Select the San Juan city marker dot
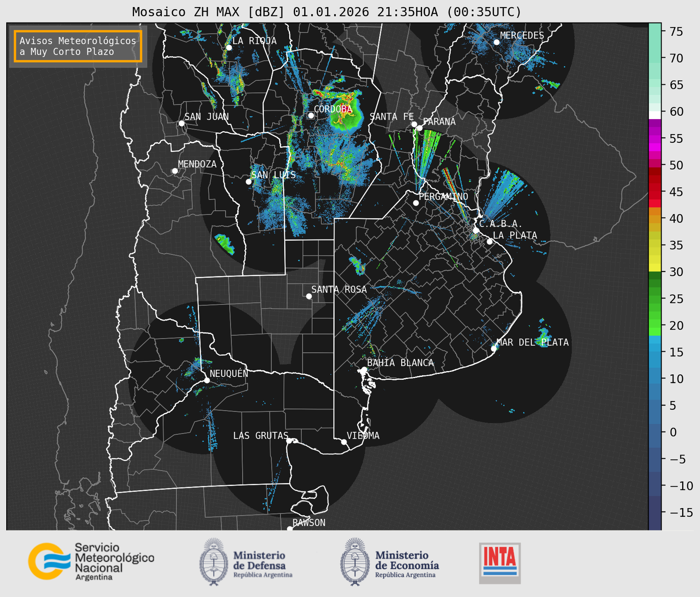 [x=181, y=123]
